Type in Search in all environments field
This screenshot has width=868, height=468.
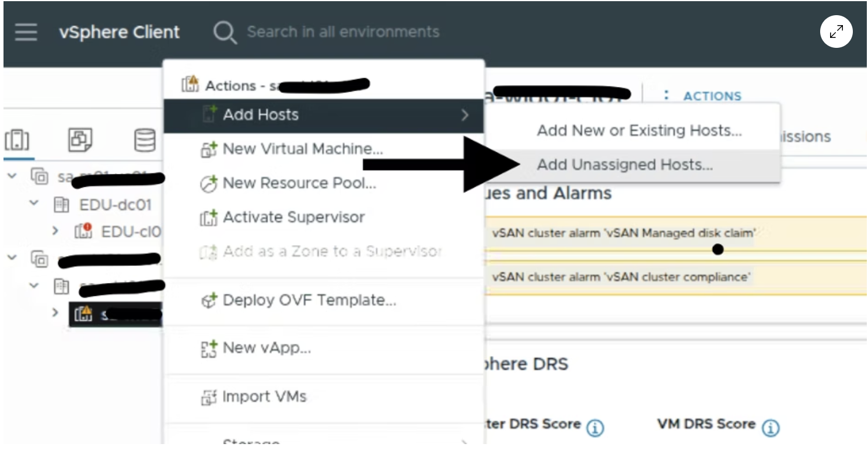343,32
